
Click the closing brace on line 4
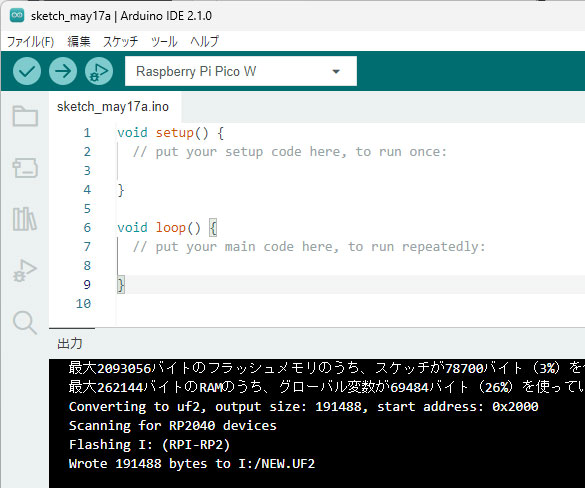pos(121,190)
